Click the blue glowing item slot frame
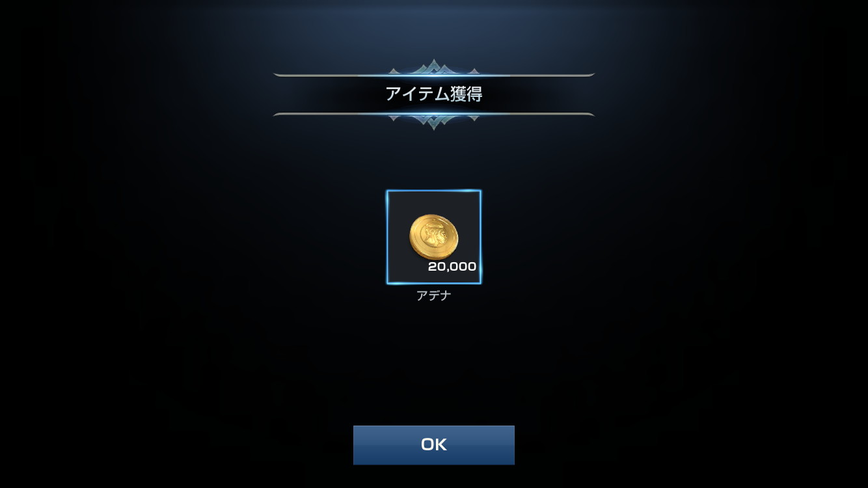868x488 pixels. pos(434,237)
